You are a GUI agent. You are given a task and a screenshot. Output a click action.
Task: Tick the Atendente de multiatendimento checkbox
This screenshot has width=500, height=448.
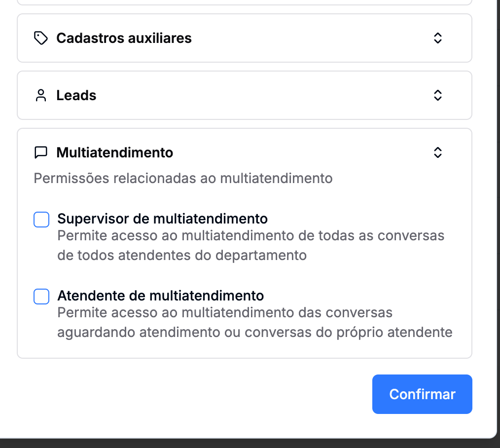click(x=41, y=297)
